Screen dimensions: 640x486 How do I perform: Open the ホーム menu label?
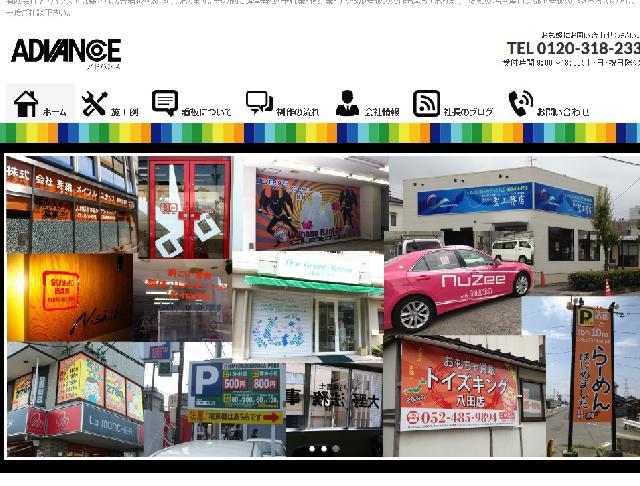pyautogui.click(x=55, y=112)
